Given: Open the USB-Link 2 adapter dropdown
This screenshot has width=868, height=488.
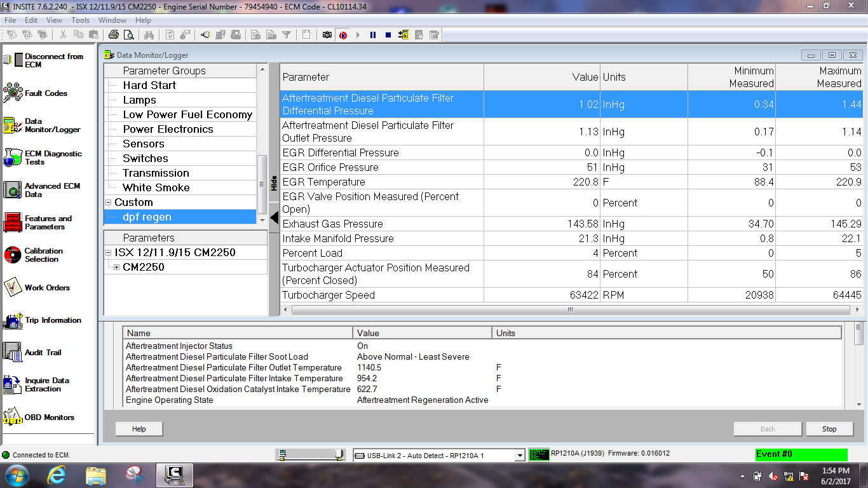Looking at the screenshot, I should point(520,455).
